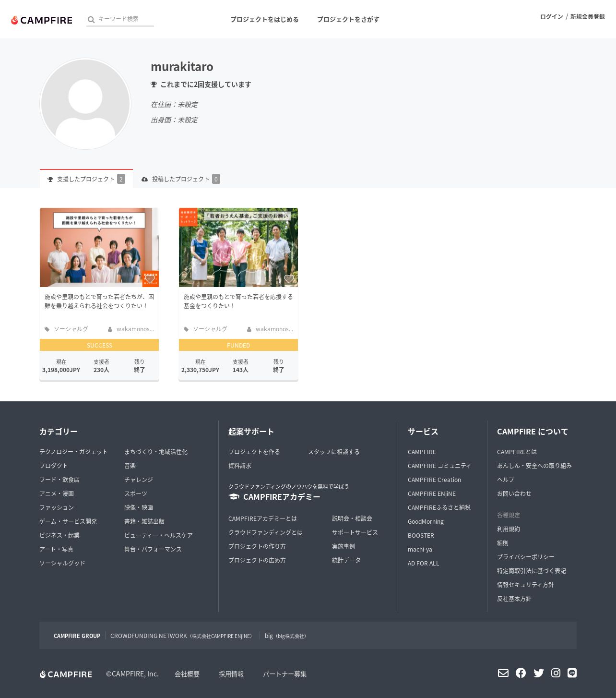Click the CAMPFIREアカデミー graduation cap icon
Screen dimensions: 616x698
234,497
